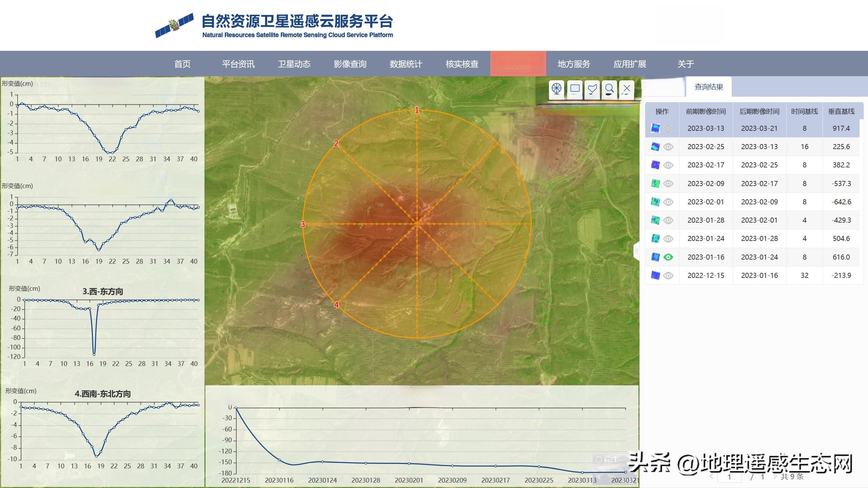Click the 地方服务 navigation link

tap(574, 64)
